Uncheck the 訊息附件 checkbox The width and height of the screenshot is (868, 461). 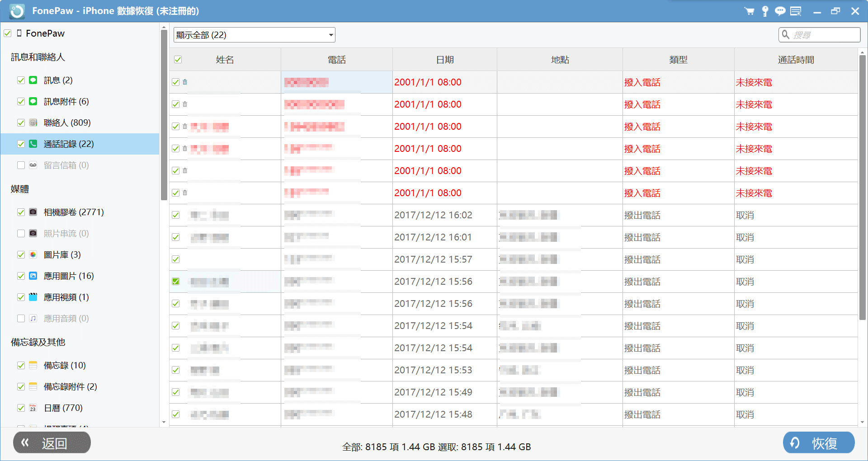click(21, 101)
